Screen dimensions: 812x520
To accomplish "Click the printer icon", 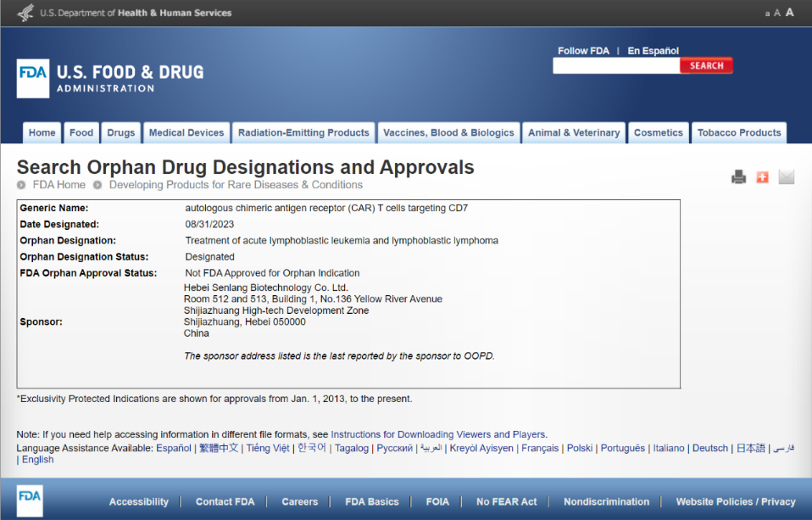I will pyautogui.click(x=738, y=177).
